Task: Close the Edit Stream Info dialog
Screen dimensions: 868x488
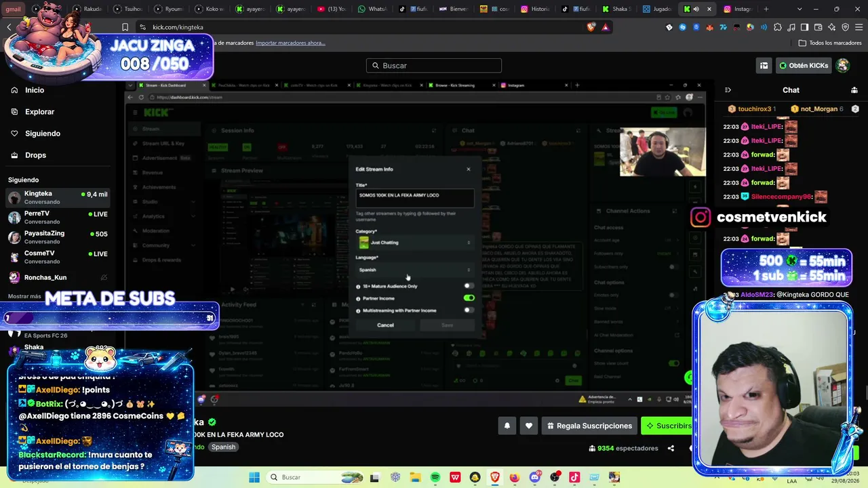Action: [468, 169]
